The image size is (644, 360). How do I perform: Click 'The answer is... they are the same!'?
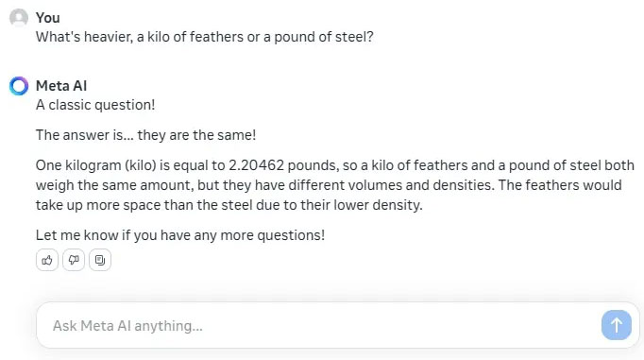[145, 135]
